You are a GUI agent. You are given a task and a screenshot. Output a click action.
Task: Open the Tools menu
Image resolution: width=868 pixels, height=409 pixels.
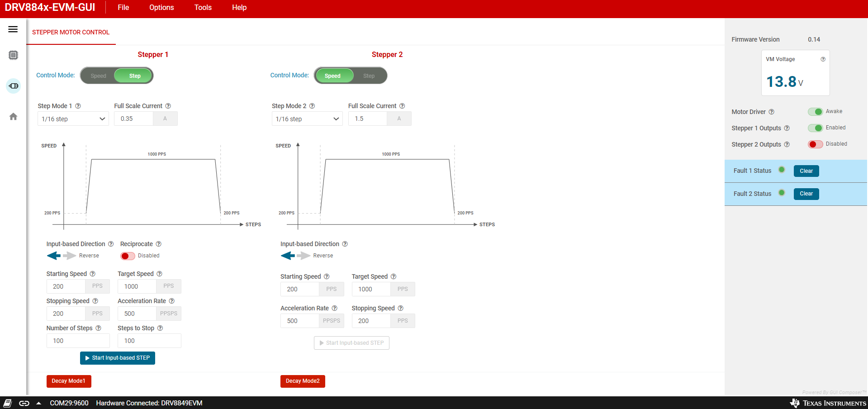(x=203, y=8)
